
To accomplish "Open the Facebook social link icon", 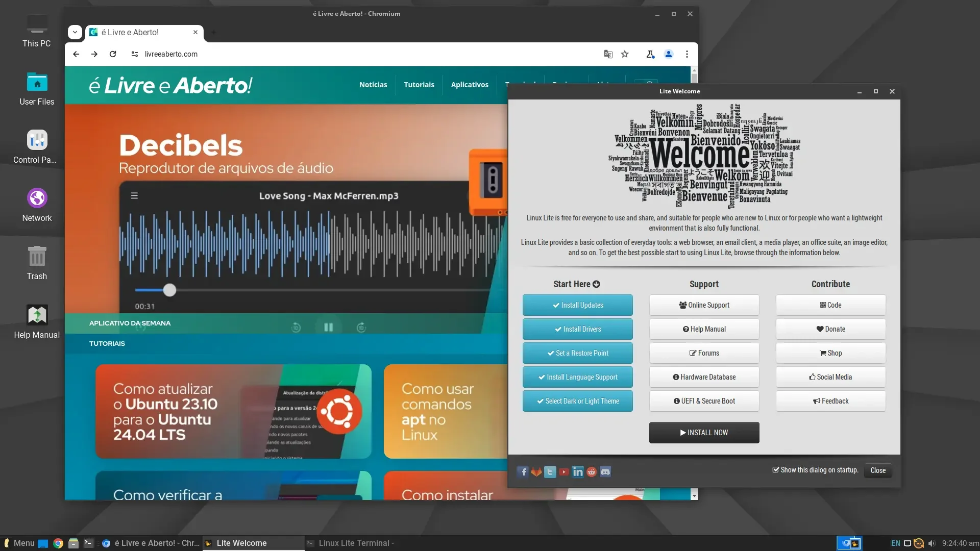I will point(523,472).
